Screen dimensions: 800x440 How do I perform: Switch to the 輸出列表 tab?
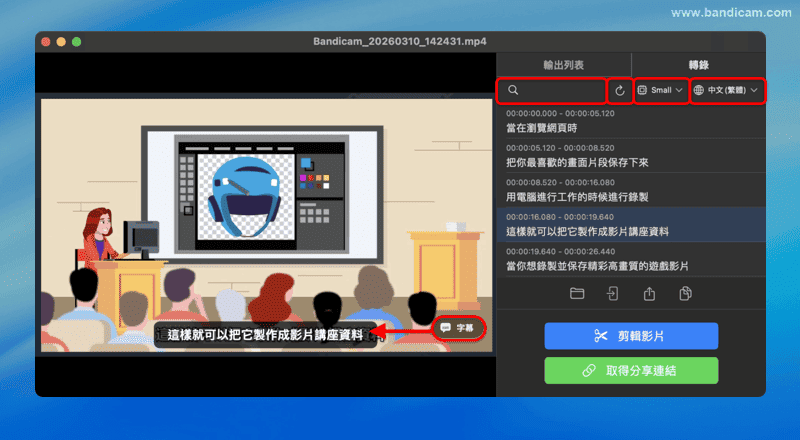point(563,63)
